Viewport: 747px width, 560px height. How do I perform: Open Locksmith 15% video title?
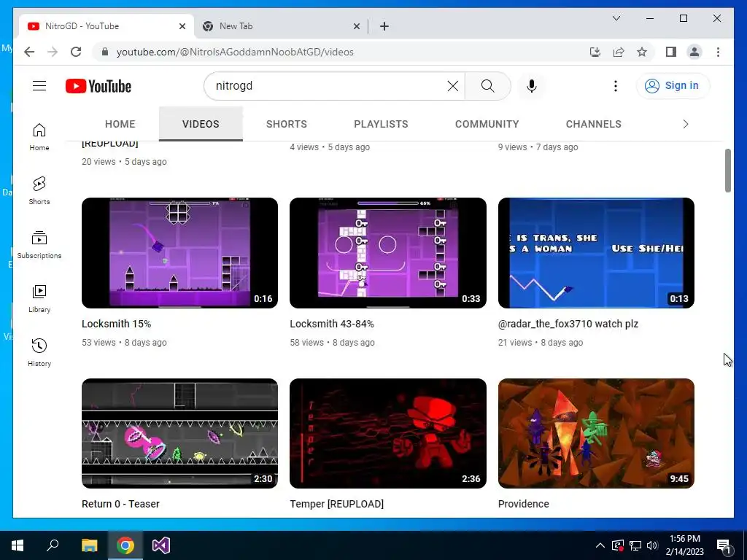pyautogui.click(x=116, y=324)
